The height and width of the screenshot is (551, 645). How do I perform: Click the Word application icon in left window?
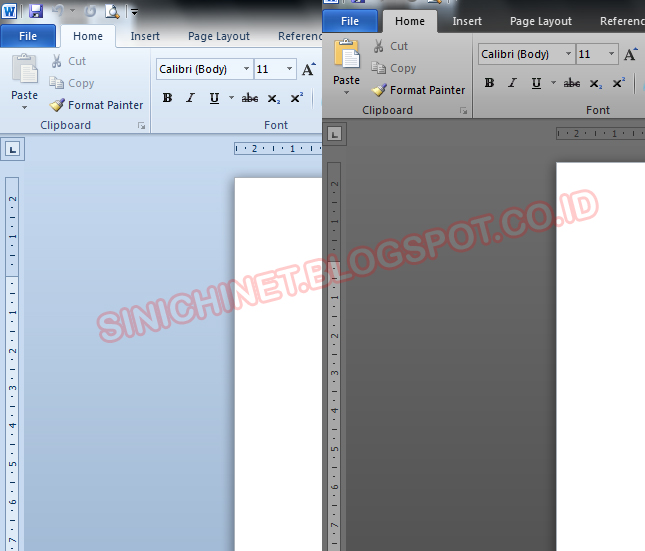point(9,11)
